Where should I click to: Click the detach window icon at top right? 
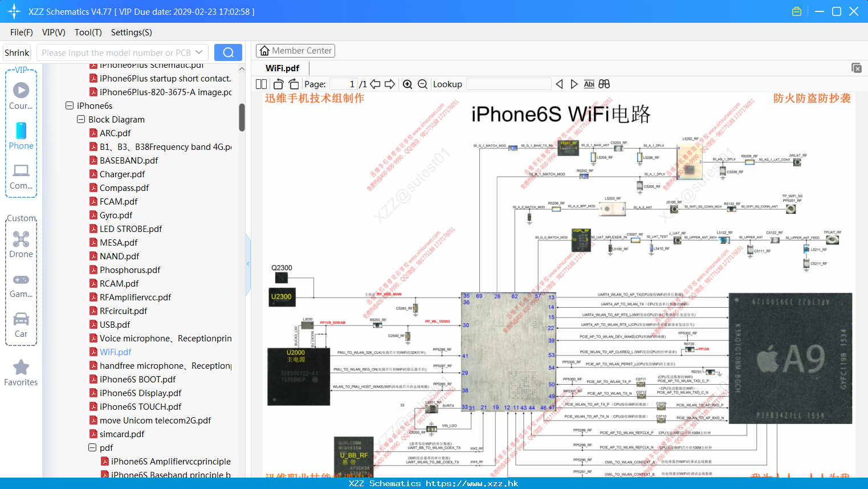857,68
